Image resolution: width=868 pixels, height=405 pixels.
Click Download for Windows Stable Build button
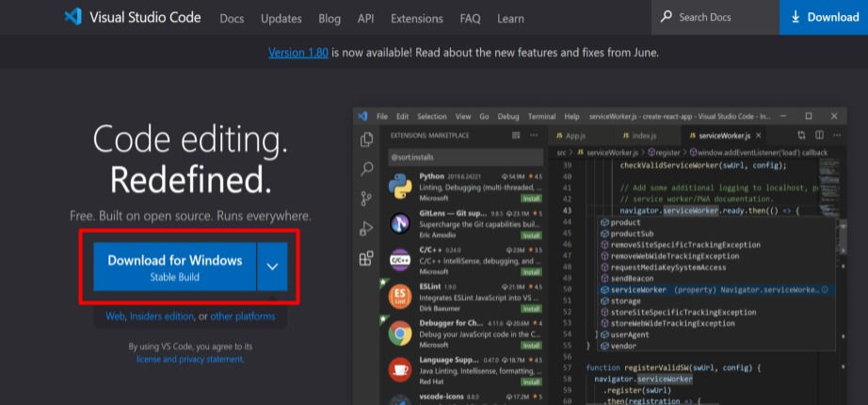coord(175,267)
